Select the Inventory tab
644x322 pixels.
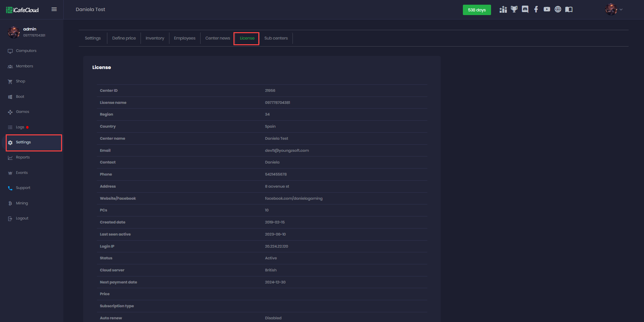(155, 38)
